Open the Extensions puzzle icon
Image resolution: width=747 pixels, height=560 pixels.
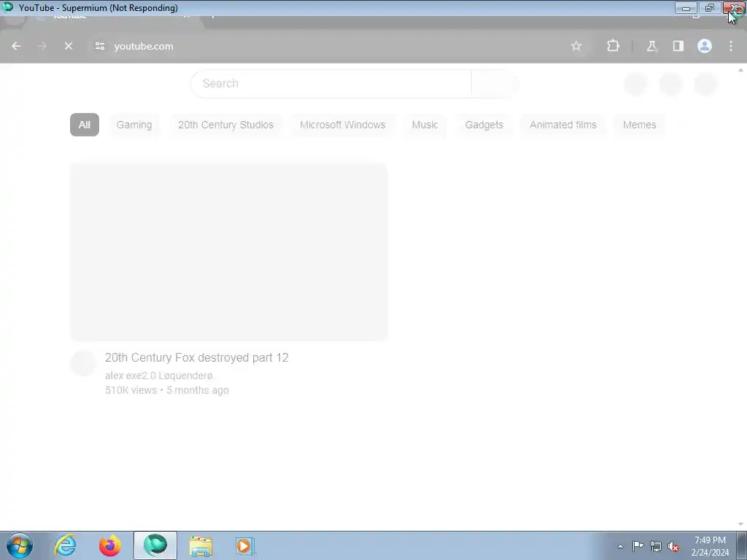pos(613,46)
